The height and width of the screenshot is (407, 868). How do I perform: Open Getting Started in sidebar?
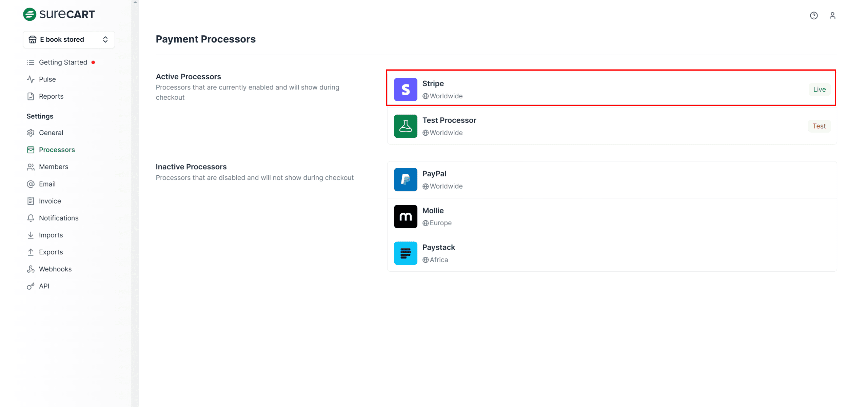click(x=63, y=62)
